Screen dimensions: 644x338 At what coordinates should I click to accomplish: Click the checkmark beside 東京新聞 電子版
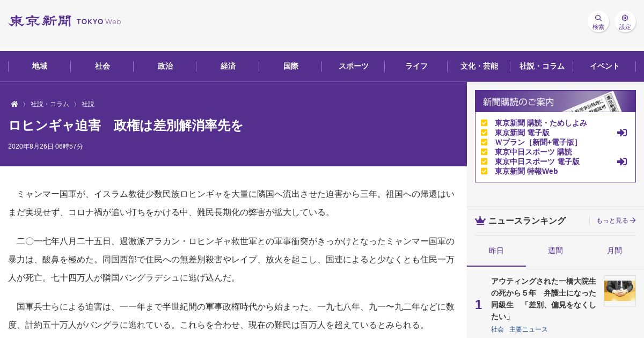484,133
